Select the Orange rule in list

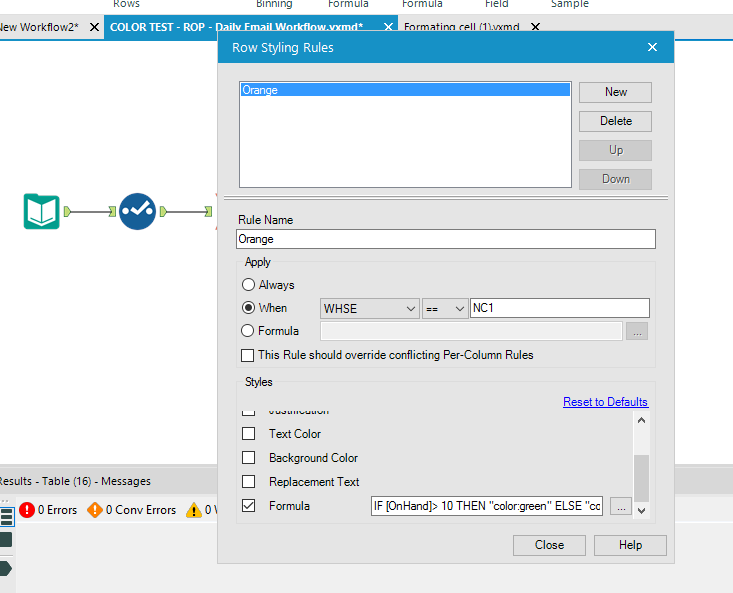[405, 90]
